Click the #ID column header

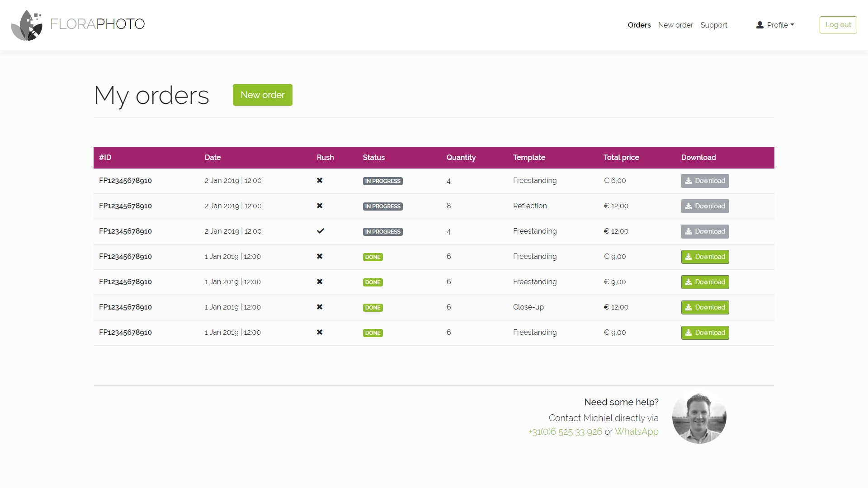(x=105, y=157)
